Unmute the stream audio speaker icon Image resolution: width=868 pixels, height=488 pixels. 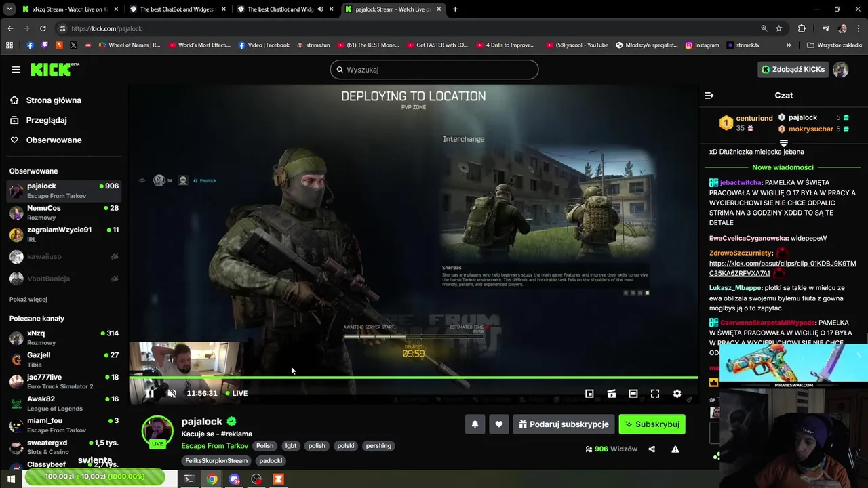point(172,393)
